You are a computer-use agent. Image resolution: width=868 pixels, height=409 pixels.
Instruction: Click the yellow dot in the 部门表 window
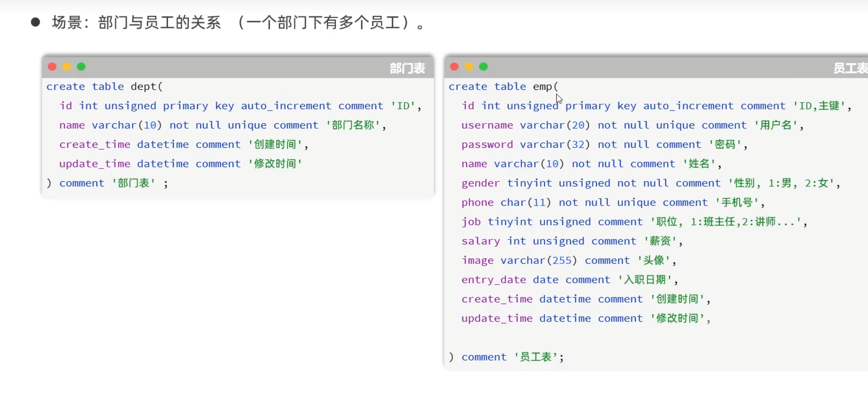click(x=67, y=67)
